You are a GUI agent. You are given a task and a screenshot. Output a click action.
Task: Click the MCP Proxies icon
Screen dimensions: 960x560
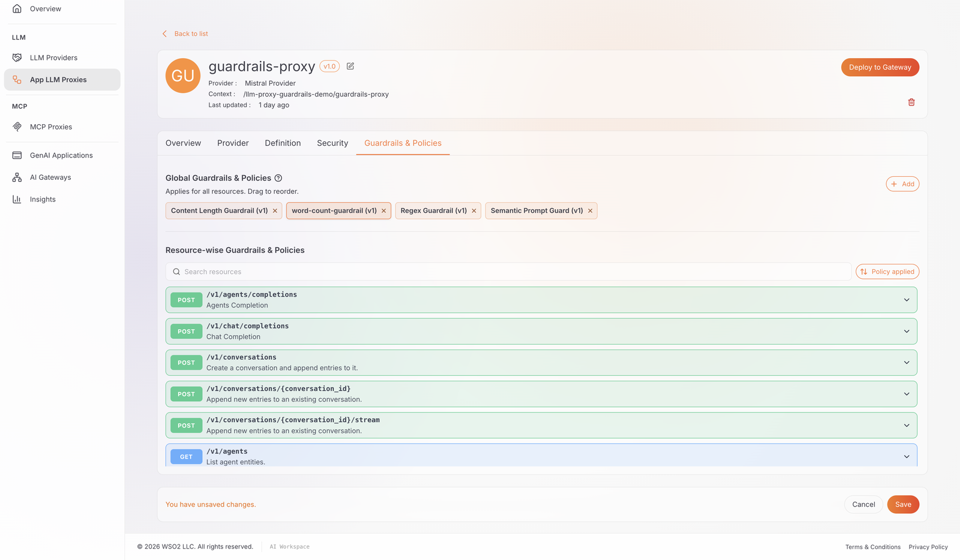coord(17,127)
